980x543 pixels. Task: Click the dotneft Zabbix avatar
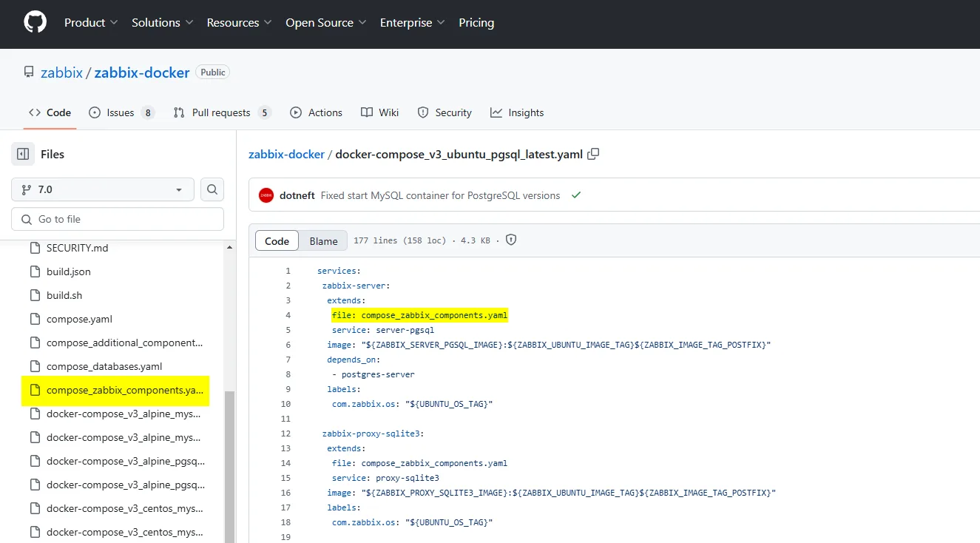[x=266, y=195]
